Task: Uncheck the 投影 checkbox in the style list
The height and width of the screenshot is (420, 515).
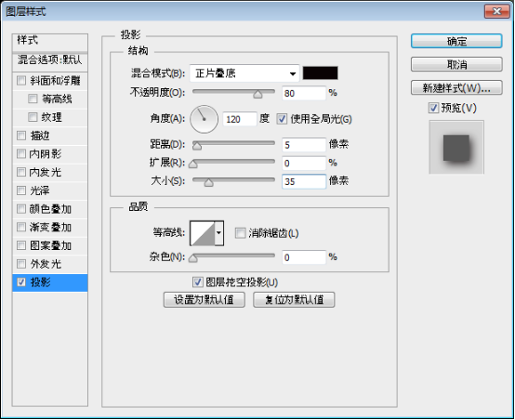Action: pos(21,282)
